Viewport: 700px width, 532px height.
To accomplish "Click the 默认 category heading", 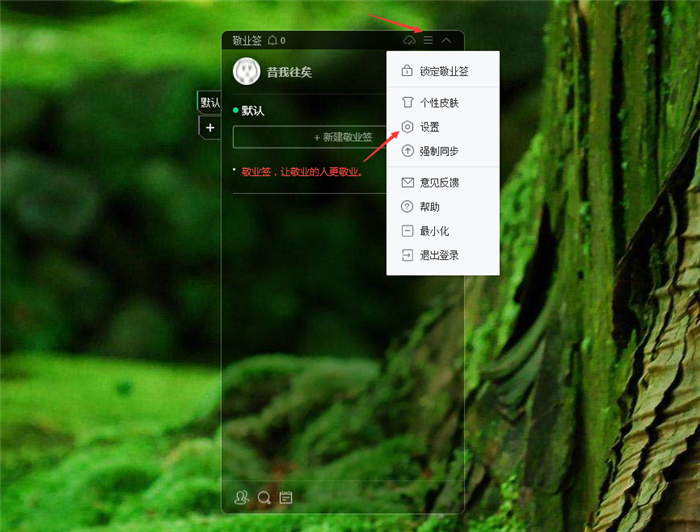I will [x=253, y=111].
